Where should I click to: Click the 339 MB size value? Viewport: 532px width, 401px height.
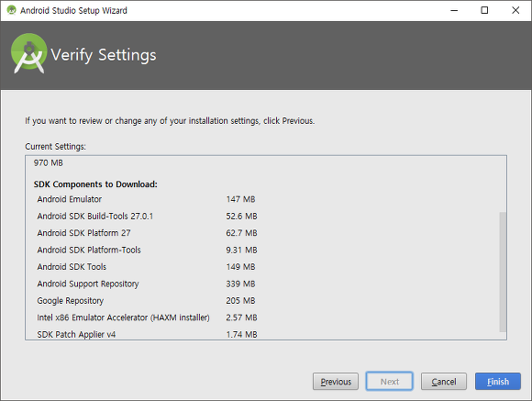(240, 284)
